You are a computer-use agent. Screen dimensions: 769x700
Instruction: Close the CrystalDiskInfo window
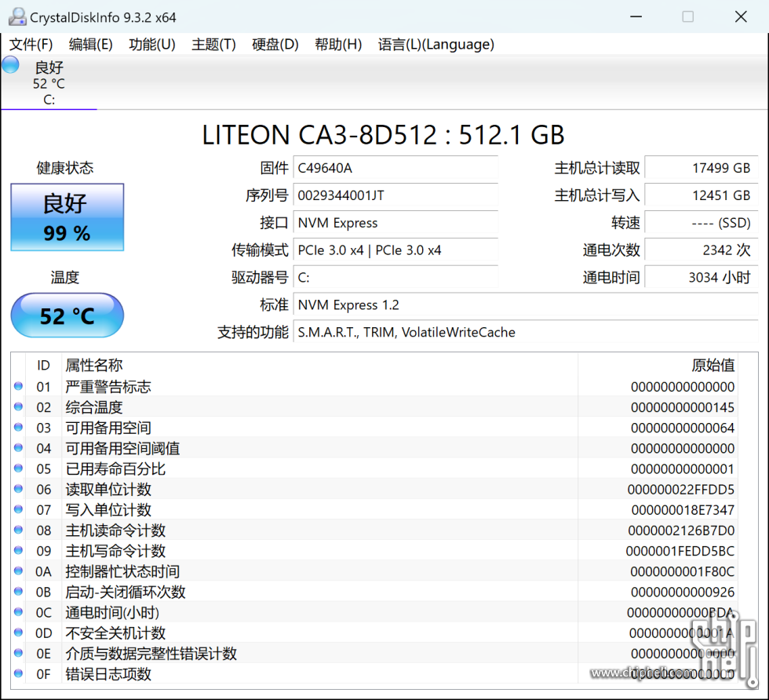coord(741,16)
